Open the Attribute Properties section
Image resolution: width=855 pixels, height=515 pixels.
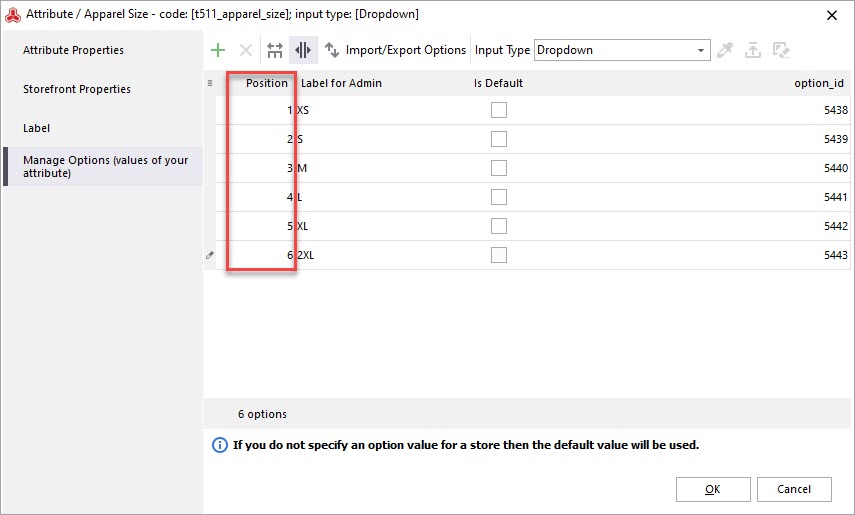point(104,50)
